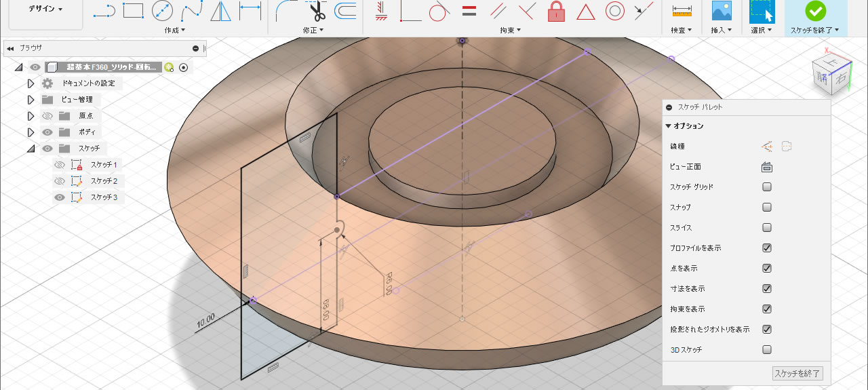Apply Tangent constraint
The image size is (868, 390).
click(x=439, y=11)
